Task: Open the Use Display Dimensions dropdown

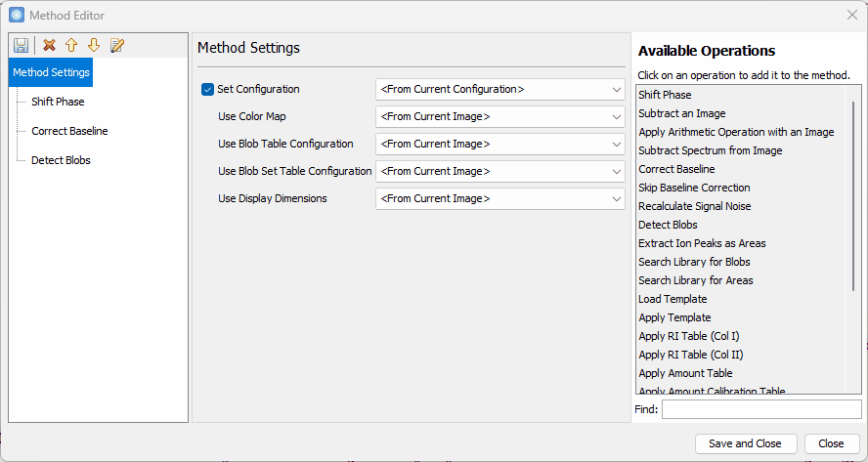Action: pyautogui.click(x=499, y=199)
